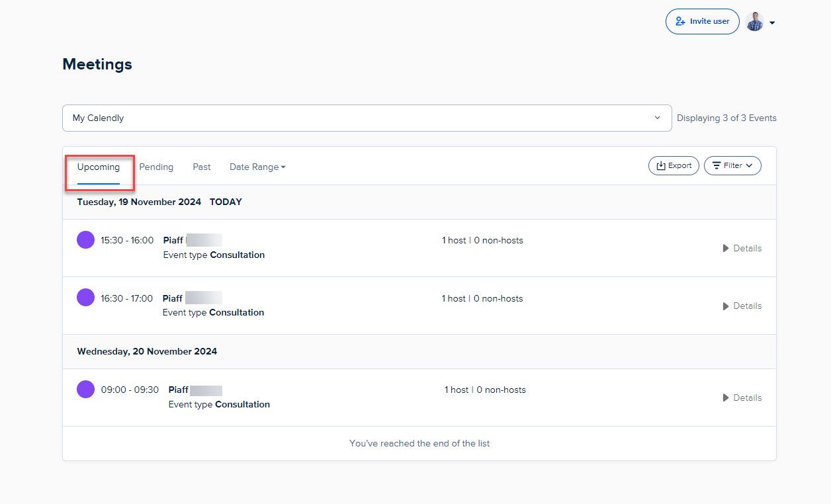Click the Export download icon
This screenshot has width=831, height=504.
pyautogui.click(x=662, y=165)
